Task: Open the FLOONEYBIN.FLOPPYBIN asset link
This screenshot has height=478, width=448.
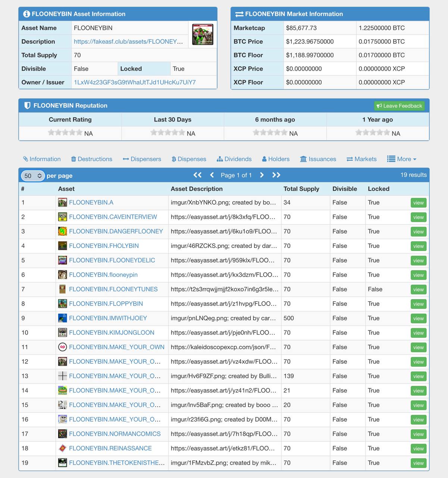Action: [x=106, y=304]
